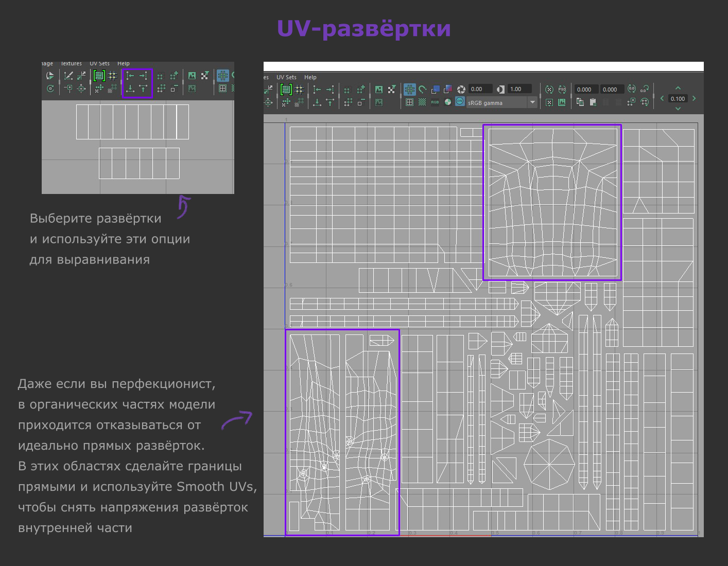Open UV Sets menu in the small UV Editor
Image resolution: width=728 pixels, height=566 pixels.
pos(99,64)
